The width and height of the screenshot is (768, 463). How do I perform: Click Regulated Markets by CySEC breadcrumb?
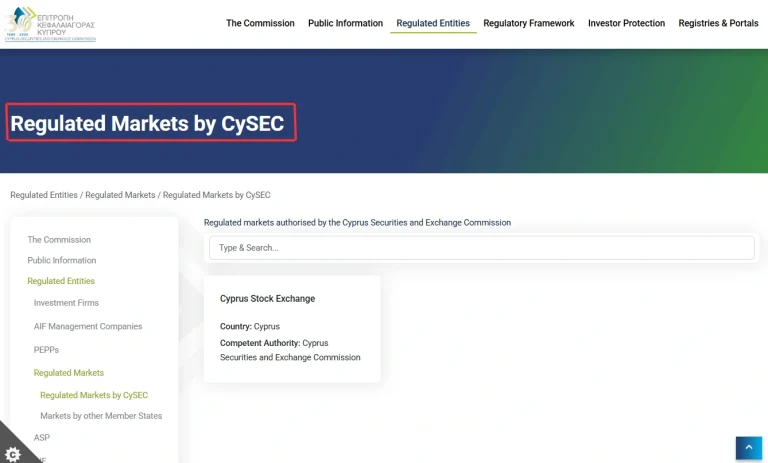216,195
